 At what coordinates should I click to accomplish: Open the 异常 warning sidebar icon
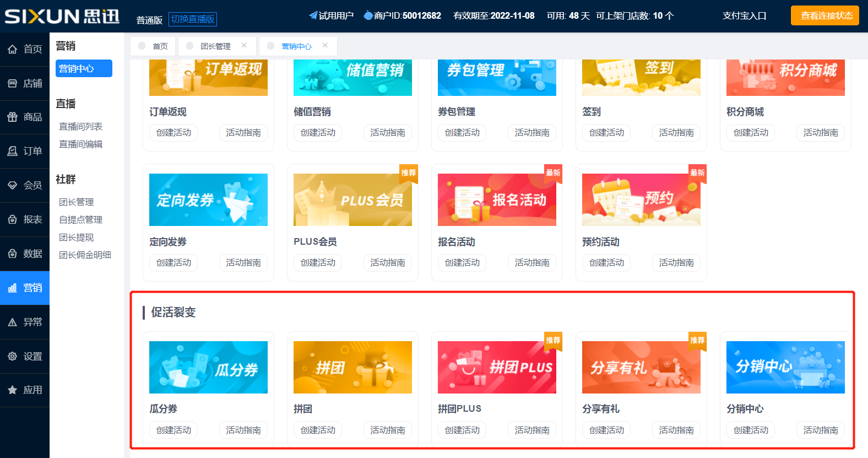click(x=13, y=322)
